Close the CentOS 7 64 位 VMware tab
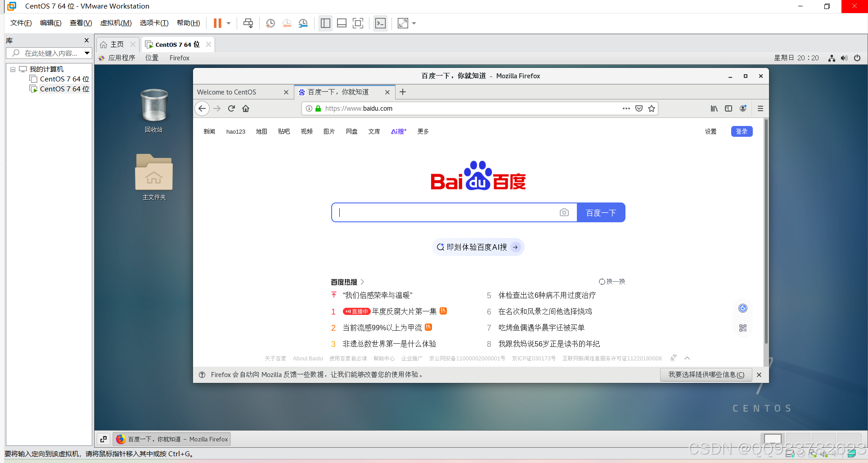Screen dimensions: 868x463 point(208,44)
